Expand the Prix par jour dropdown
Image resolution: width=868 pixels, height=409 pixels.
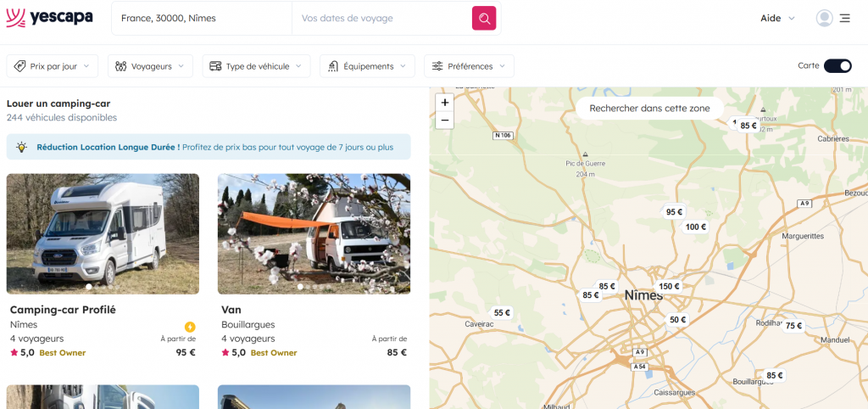tap(52, 66)
